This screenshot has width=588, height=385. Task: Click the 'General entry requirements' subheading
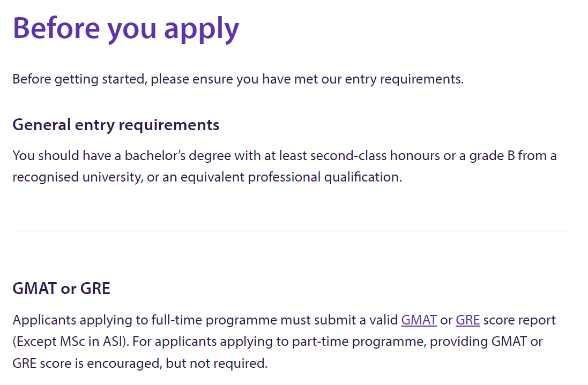coord(116,125)
